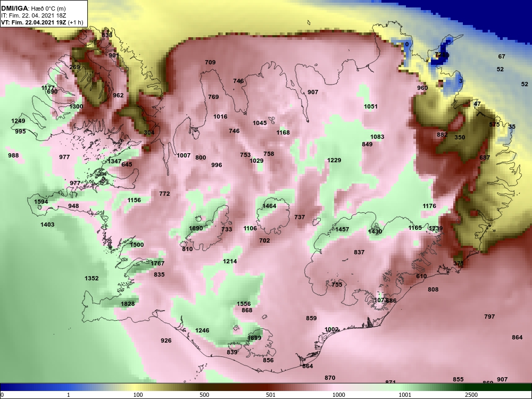Click the 1229 height value
The image size is (532, 399).
click(x=334, y=160)
